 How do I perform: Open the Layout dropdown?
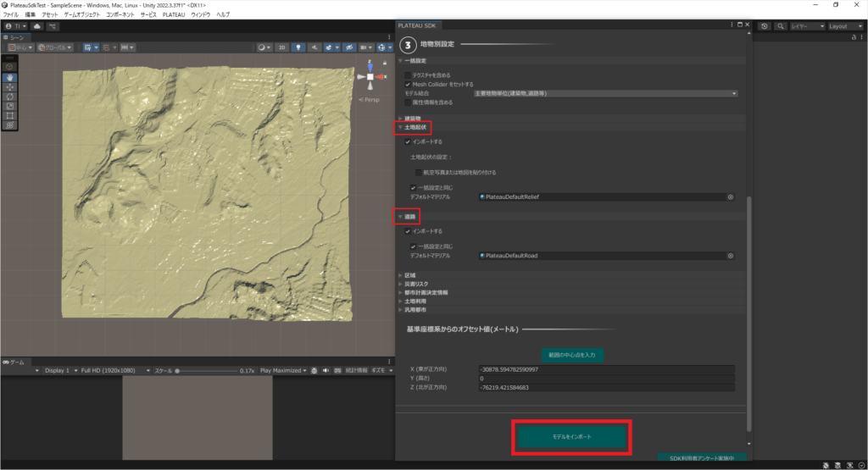[845, 26]
